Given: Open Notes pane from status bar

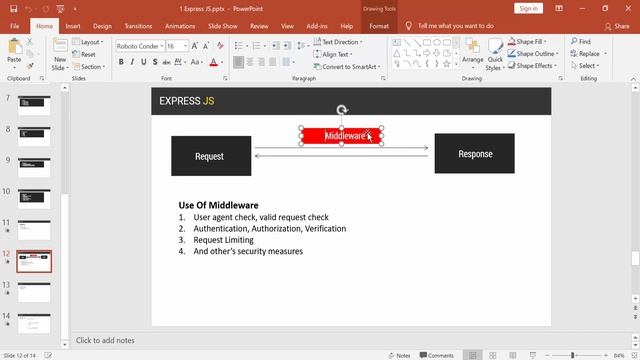Looking at the screenshot, I should pyautogui.click(x=399, y=356).
